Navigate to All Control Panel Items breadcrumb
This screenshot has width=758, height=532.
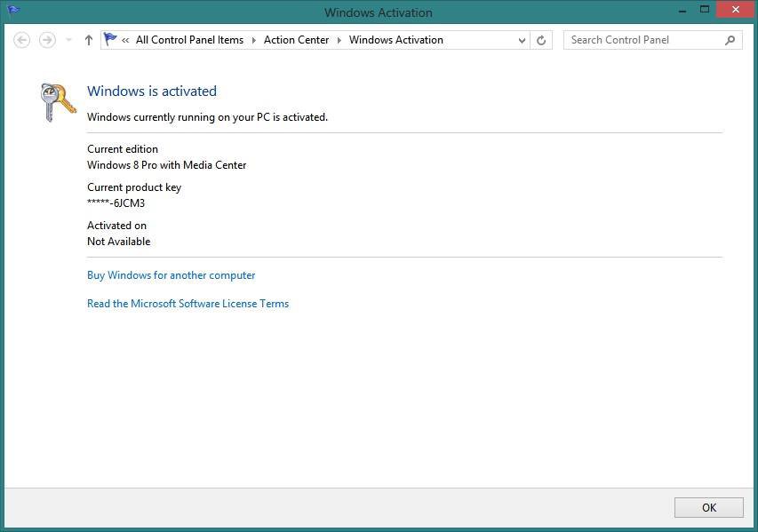[189, 40]
